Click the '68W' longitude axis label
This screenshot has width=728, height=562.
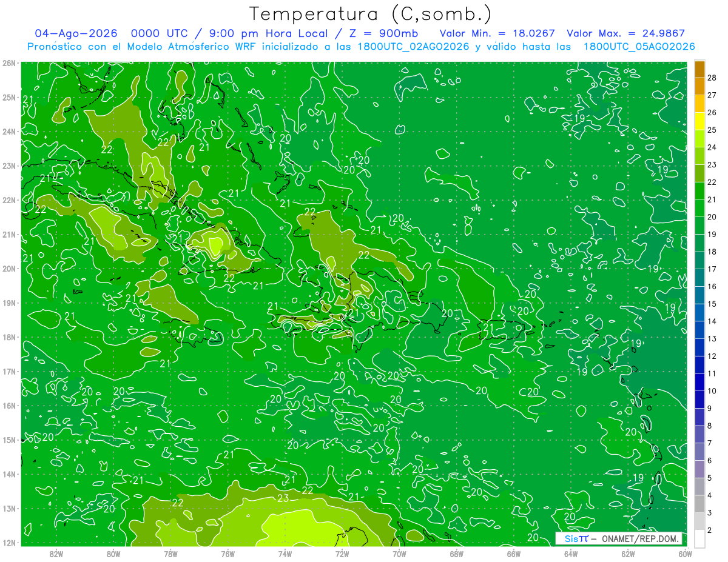457,554
